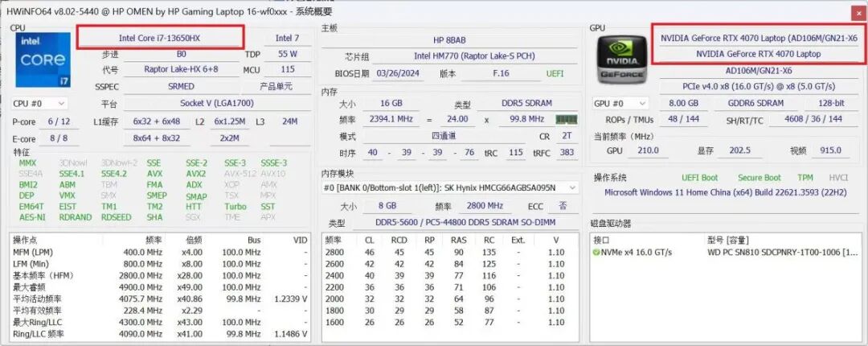Click the 2394.1 MHz memory frequency value
Screen dimensions: 868x346
391,119
